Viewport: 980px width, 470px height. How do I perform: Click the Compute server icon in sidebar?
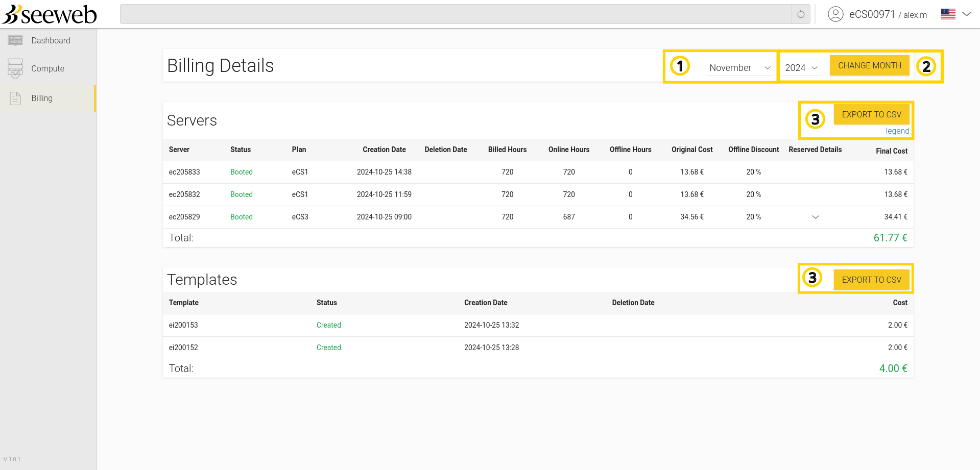15,68
